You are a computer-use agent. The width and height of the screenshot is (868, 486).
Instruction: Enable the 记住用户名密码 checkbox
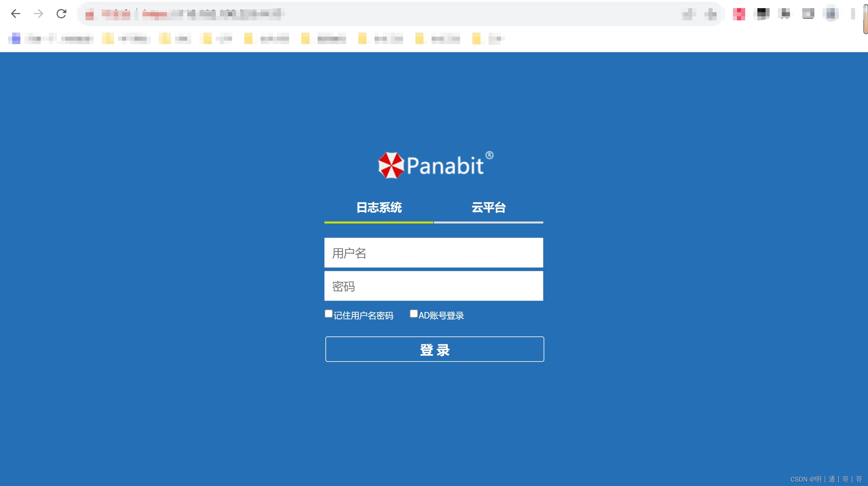328,314
